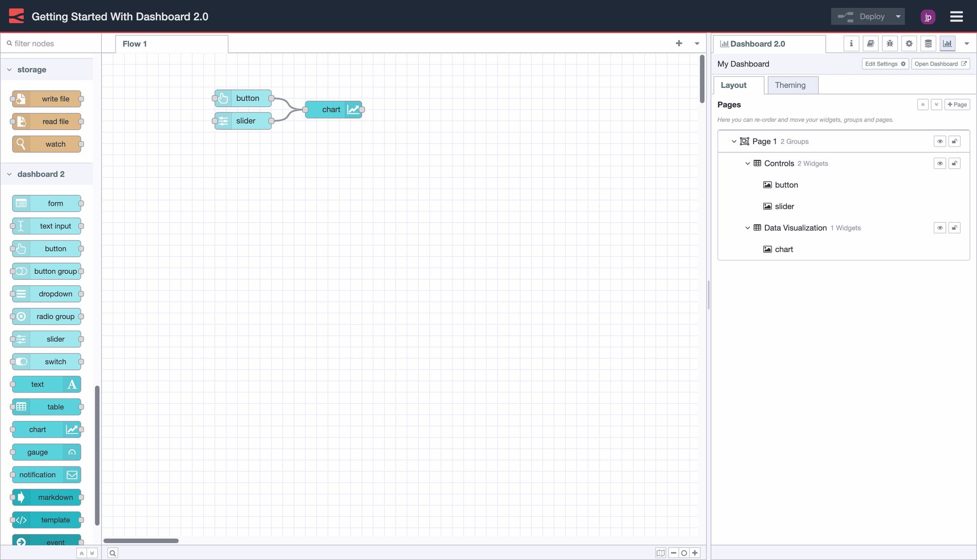Reset the canvas zoom level
This screenshot has width=977, height=560.
pos(684,552)
